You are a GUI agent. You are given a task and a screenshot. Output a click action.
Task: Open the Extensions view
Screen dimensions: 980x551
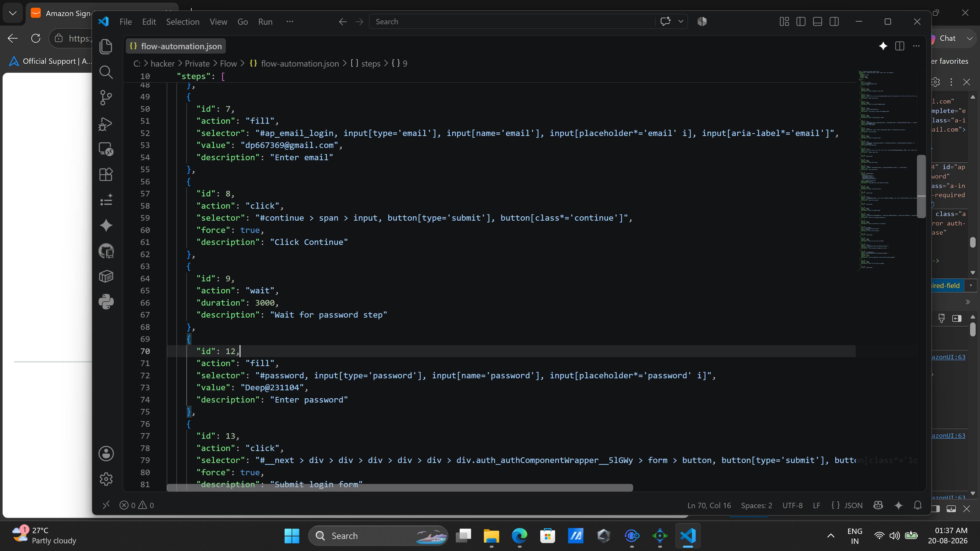tap(106, 174)
